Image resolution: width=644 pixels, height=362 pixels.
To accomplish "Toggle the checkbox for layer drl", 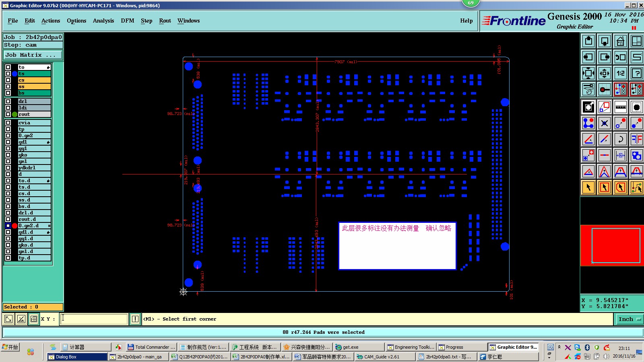I will [8, 101].
